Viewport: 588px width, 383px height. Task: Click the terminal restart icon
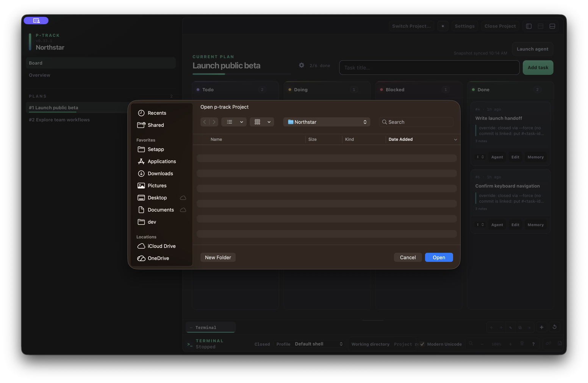point(555,327)
